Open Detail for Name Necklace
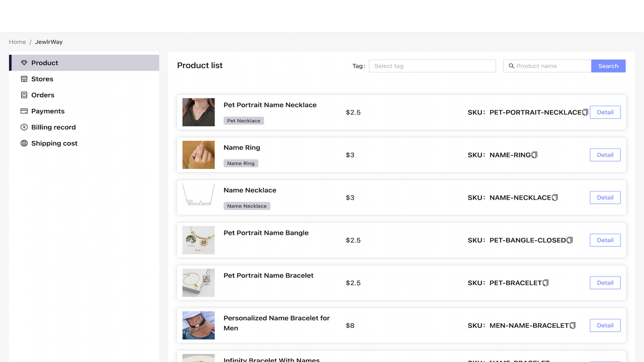The height and width of the screenshot is (362, 644). coord(605,197)
